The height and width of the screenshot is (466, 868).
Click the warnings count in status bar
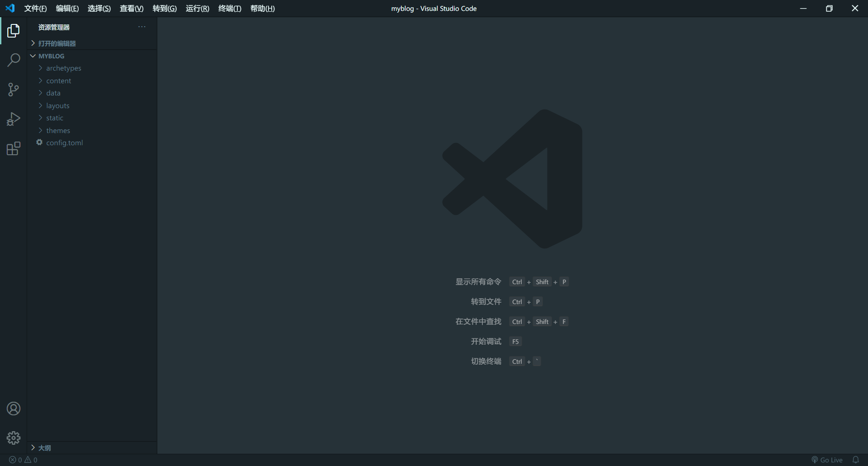[31, 460]
